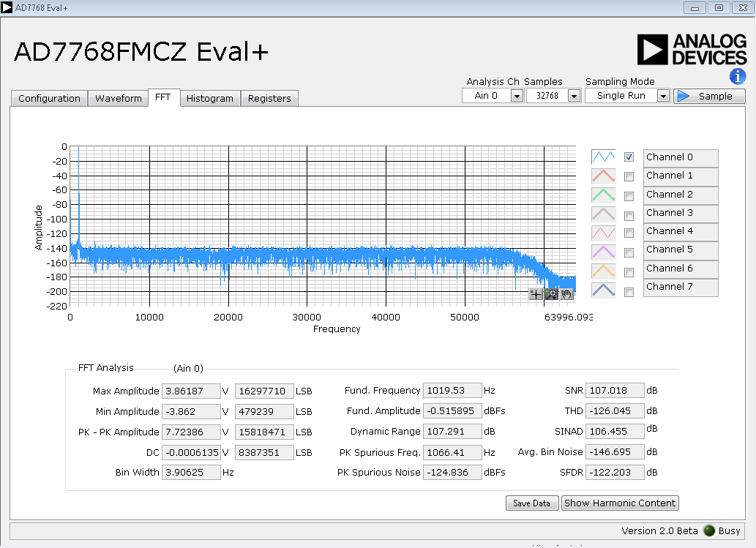Click the Channel 1 red plot icon
This screenshot has width=756, height=548.
pos(603,176)
